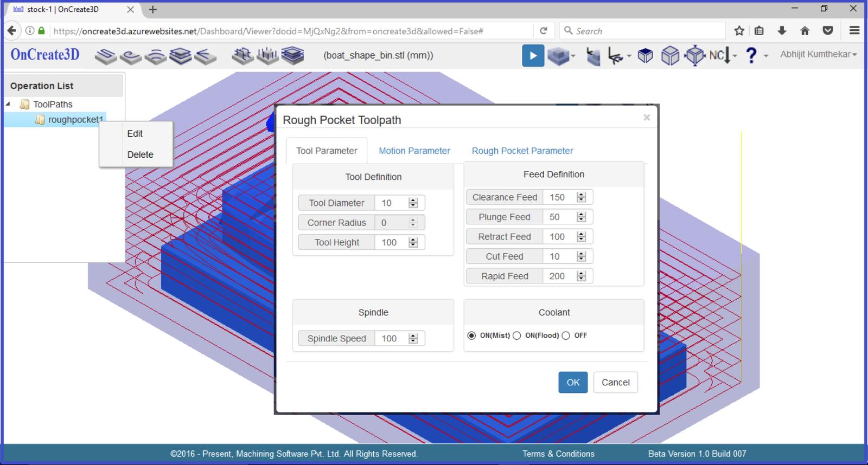Collapse the ToolPaths tree node
The image size is (868, 465).
click(x=8, y=104)
